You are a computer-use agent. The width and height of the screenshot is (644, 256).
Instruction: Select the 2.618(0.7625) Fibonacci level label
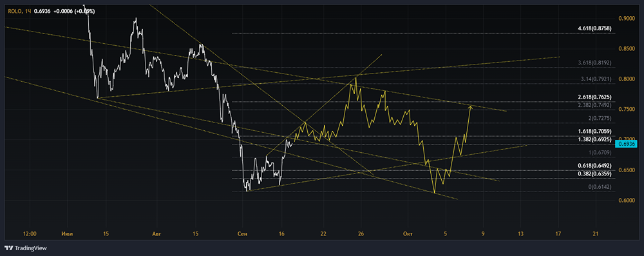click(594, 97)
